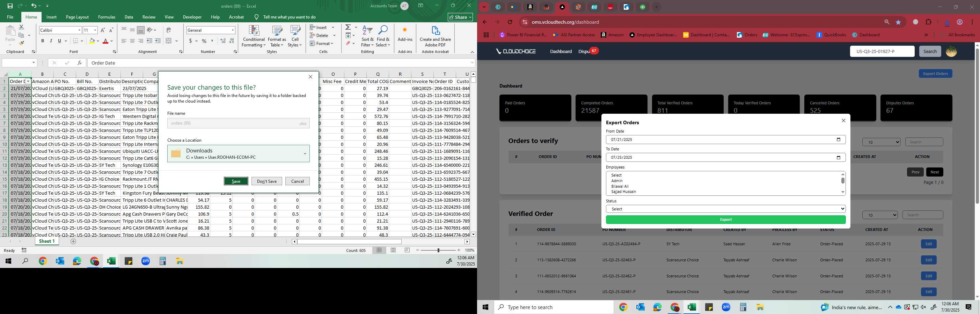Image resolution: width=980 pixels, height=314 pixels.
Task: Open the Formulas ribbon tab
Action: coord(107,17)
